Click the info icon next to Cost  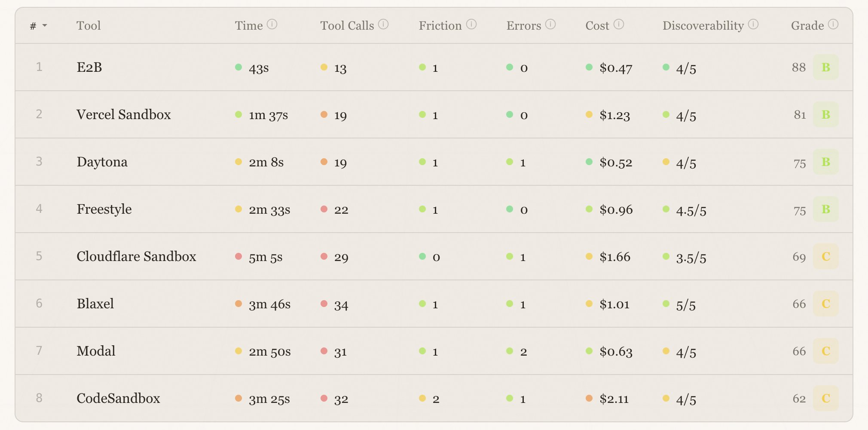click(619, 25)
